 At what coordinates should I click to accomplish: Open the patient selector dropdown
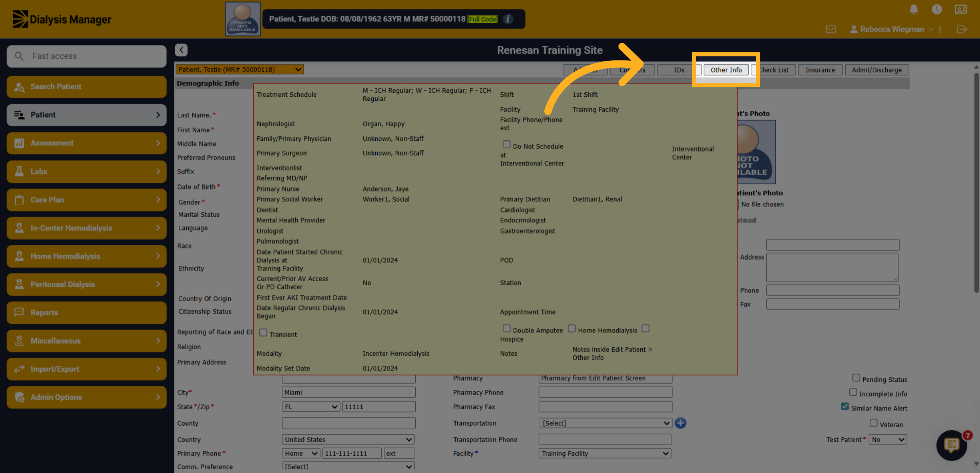pos(240,69)
